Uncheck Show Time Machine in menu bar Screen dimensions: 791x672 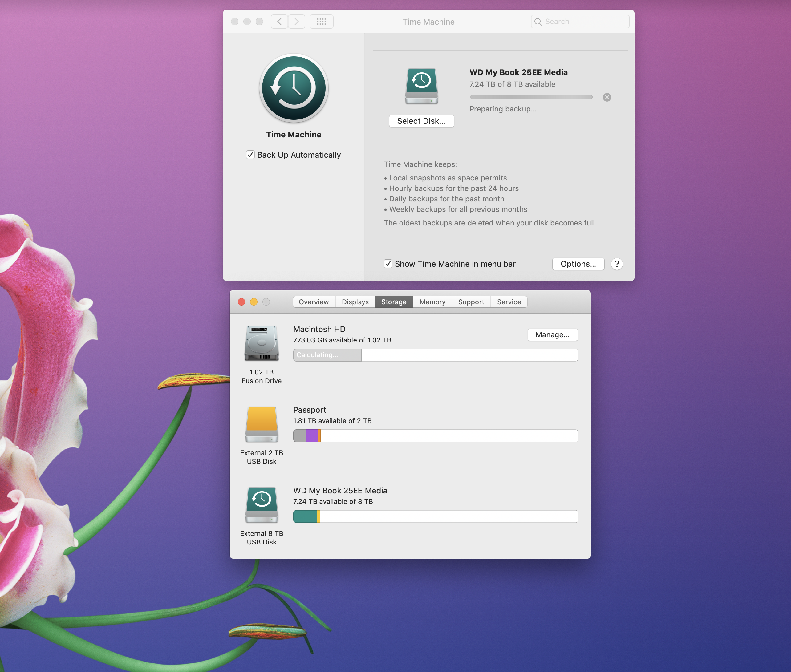pos(388,264)
